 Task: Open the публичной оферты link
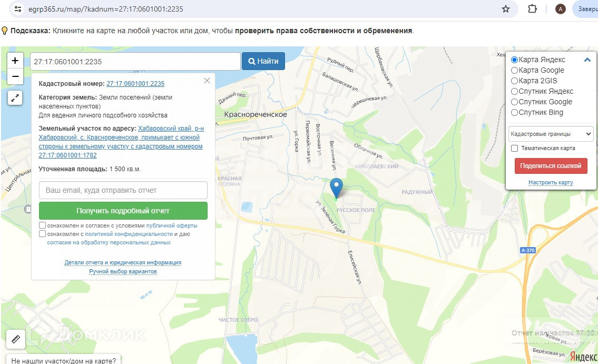click(x=172, y=225)
